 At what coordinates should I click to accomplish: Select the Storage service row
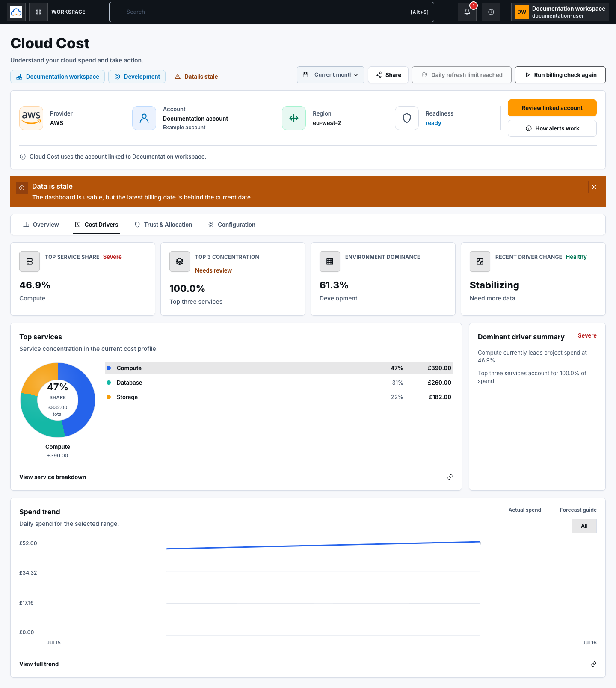coord(279,397)
